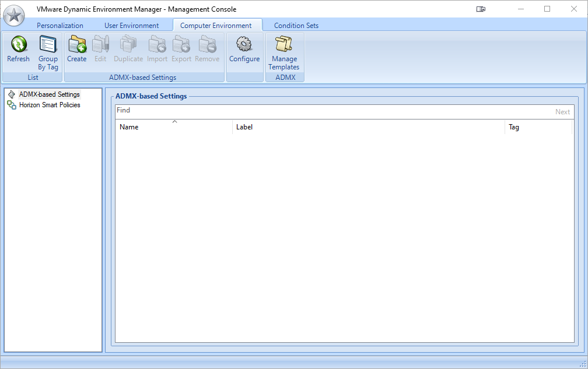The image size is (588, 369).
Task: Click the title bar display mode icon
Action: [x=481, y=9]
